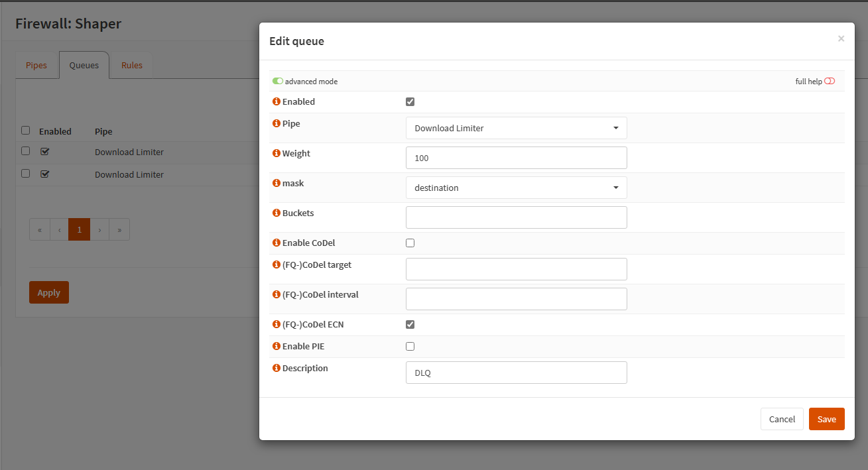Click the info icon beside Description
Image resolution: width=868 pixels, height=470 pixels.
[277, 369]
